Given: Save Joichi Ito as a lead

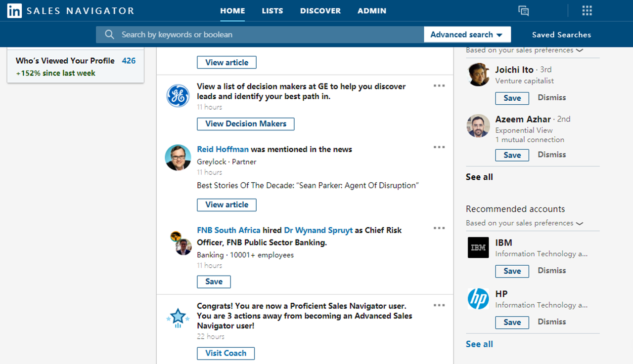Looking at the screenshot, I should (x=512, y=98).
